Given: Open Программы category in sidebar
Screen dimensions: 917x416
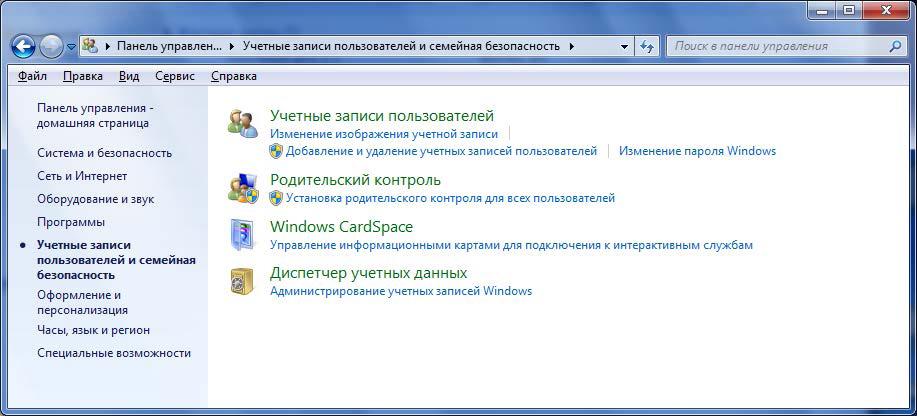Looking at the screenshot, I should pyautogui.click(x=71, y=222).
